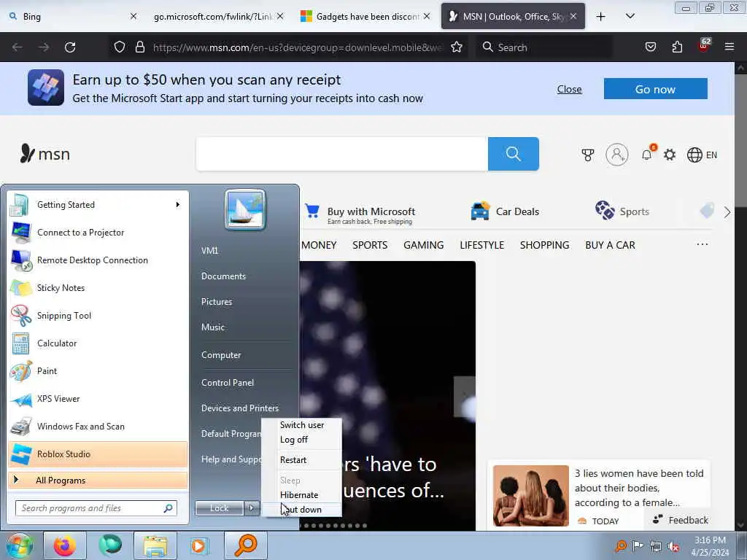Screen dimensions: 747x560
Task: Open the Firefox hamburger menu
Action: click(x=729, y=47)
